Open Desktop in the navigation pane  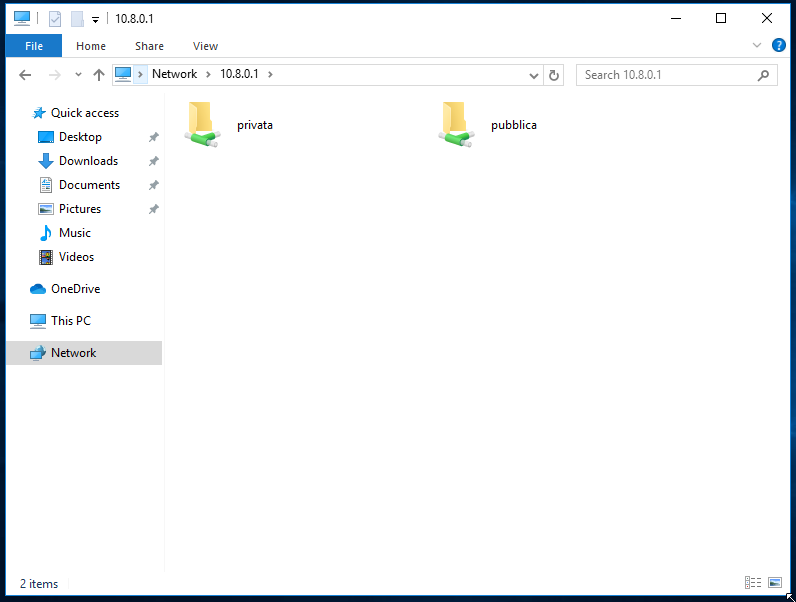(80, 137)
